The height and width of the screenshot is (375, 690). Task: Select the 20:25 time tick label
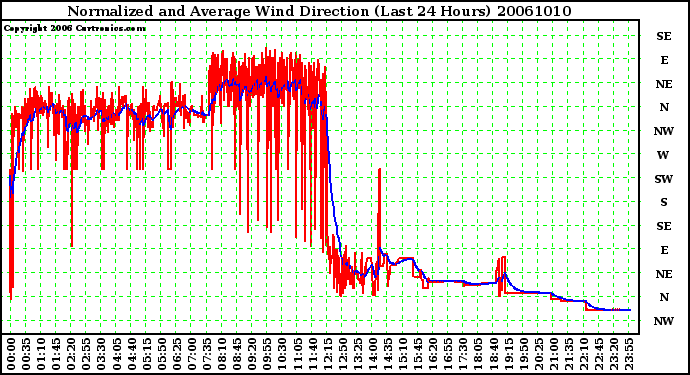539,354
